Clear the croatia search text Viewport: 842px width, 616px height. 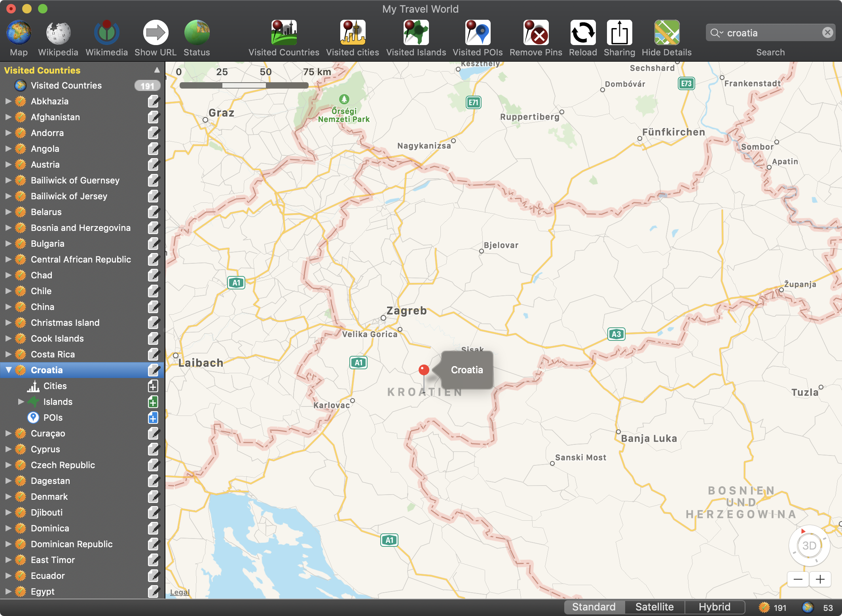click(827, 32)
